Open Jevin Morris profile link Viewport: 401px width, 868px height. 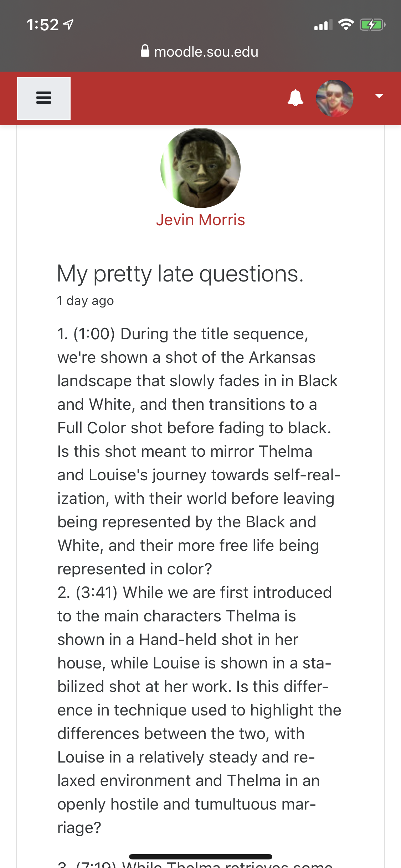pyautogui.click(x=200, y=220)
